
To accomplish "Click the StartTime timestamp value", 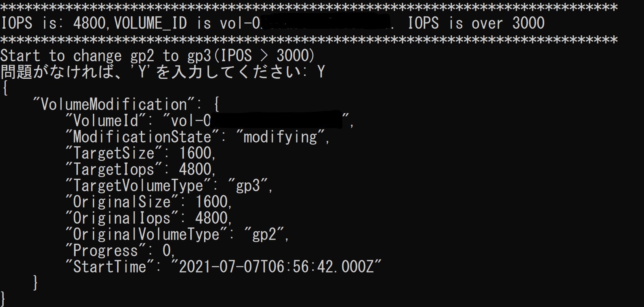I will click(276, 267).
